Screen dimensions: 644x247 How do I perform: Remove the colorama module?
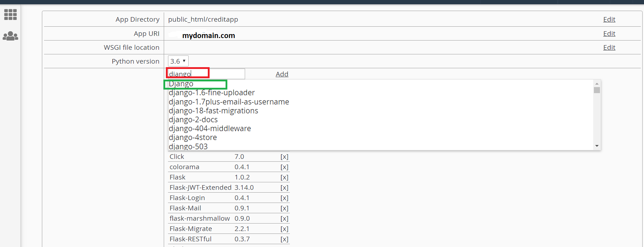click(285, 167)
